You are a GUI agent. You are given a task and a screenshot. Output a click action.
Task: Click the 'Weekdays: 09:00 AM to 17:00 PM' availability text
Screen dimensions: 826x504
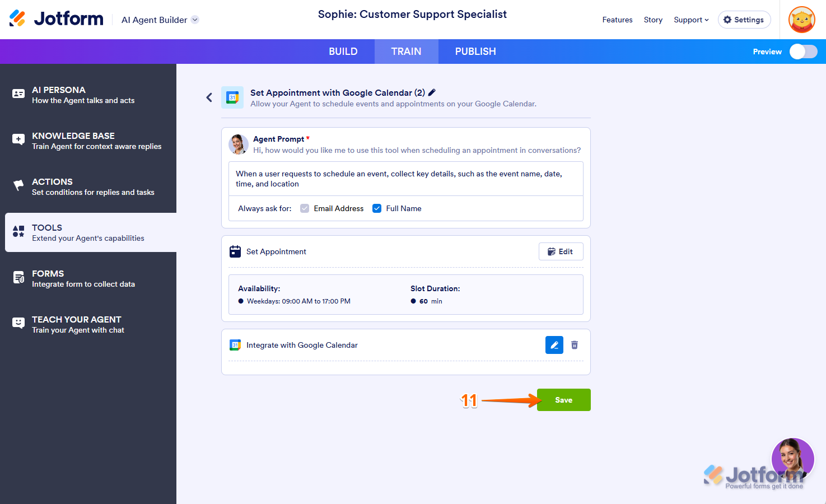point(298,301)
